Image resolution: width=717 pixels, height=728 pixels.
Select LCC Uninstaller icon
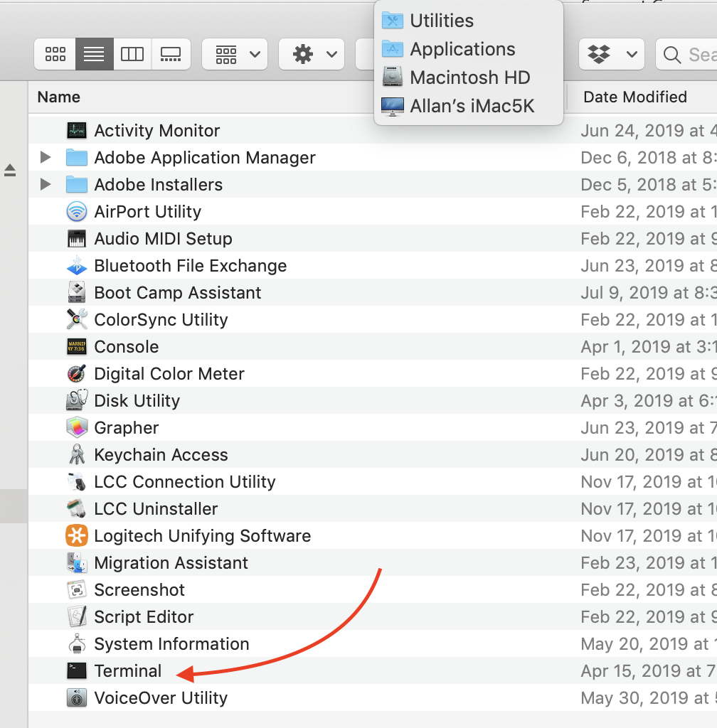coord(77,508)
